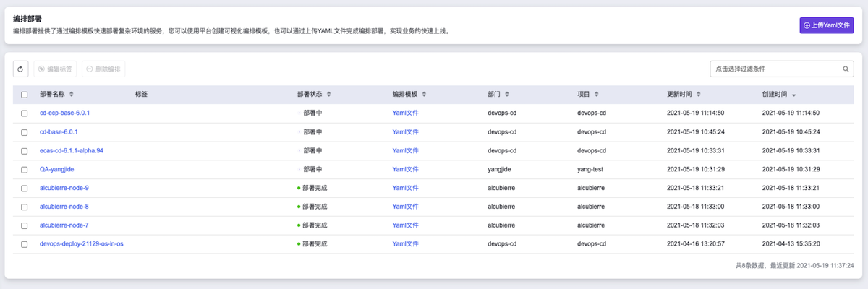Open the ecas-cd-6.1.1-alpha.94 deployment link
This screenshot has width=868, height=289.
[x=72, y=150]
